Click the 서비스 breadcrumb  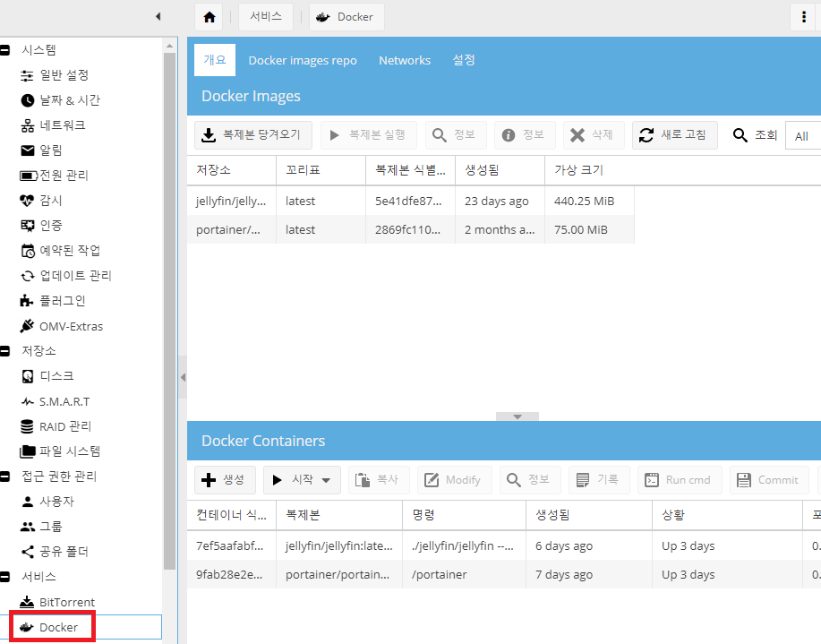coord(266,17)
